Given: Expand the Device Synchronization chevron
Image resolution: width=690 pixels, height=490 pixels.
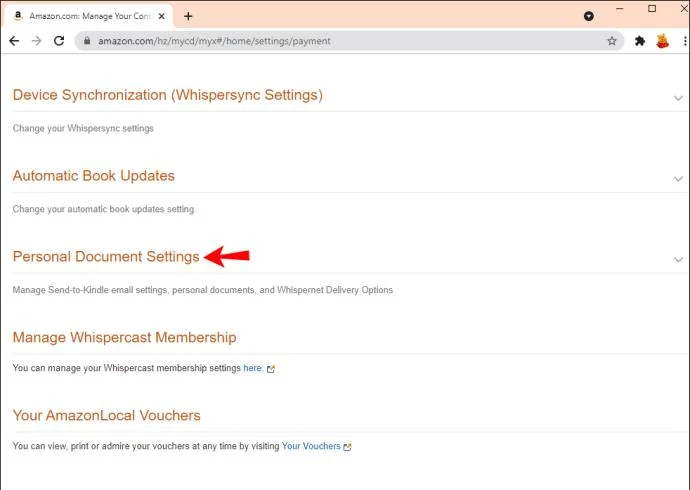Looking at the screenshot, I should [x=678, y=98].
